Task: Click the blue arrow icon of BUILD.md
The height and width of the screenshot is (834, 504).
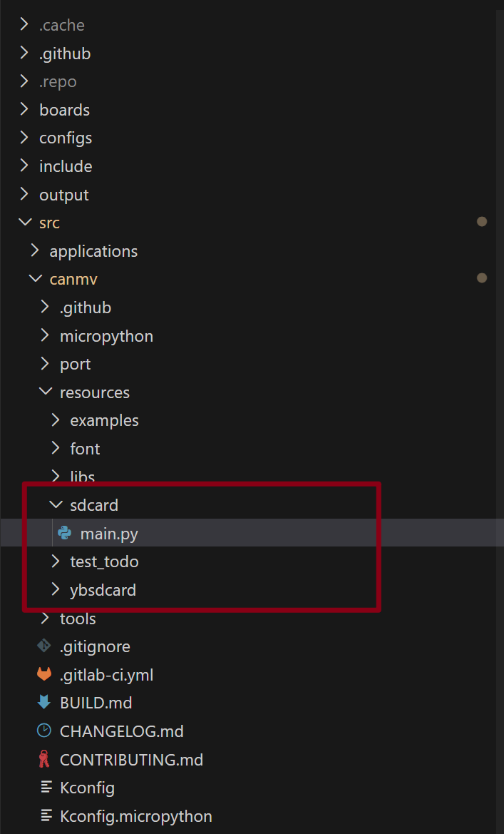Action: pyautogui.click(x=44, y=703)
